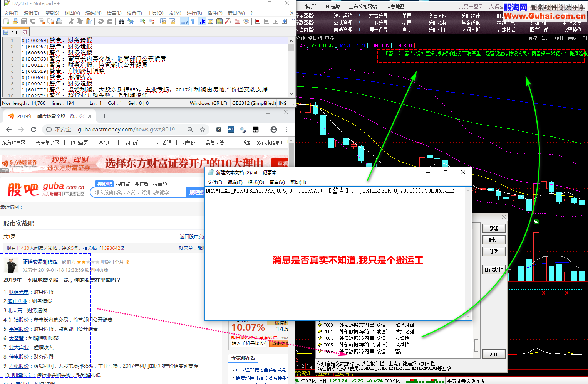This screenshot has width=588, height=384.
Task: Save the file using Notepad++ toolbar
Action: pyautogui.click(x=23, y=21)
